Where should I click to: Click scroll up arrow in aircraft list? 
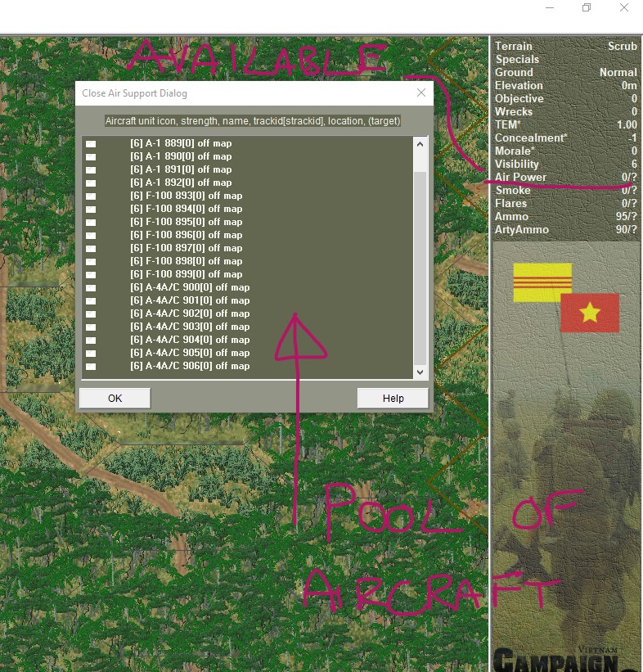(420, 144)
